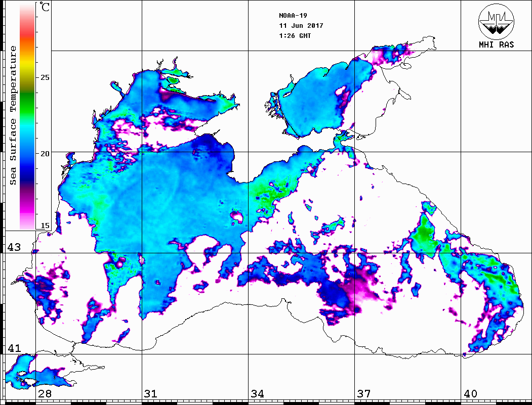Click longitude label 40
532x405 pixels.
pos(471,394)
